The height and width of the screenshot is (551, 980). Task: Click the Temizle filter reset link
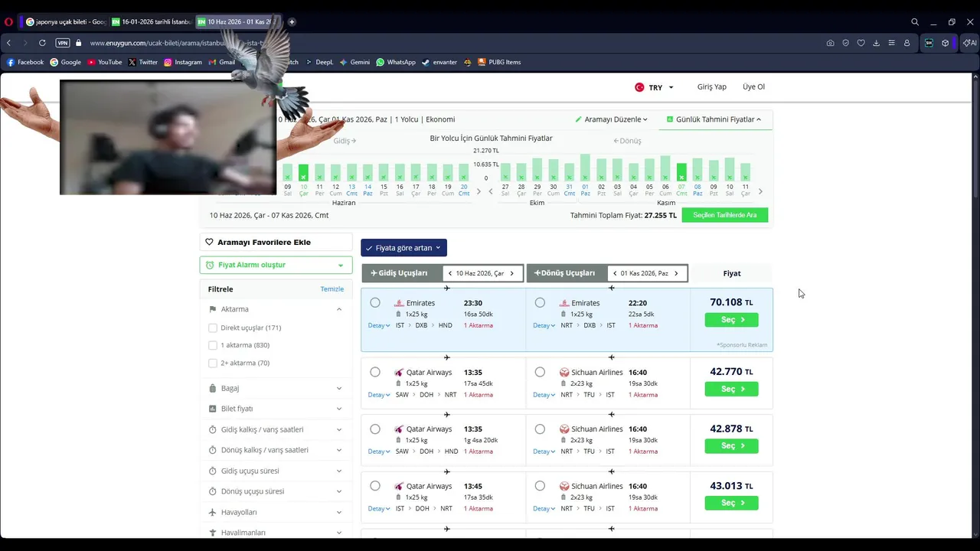332,289
